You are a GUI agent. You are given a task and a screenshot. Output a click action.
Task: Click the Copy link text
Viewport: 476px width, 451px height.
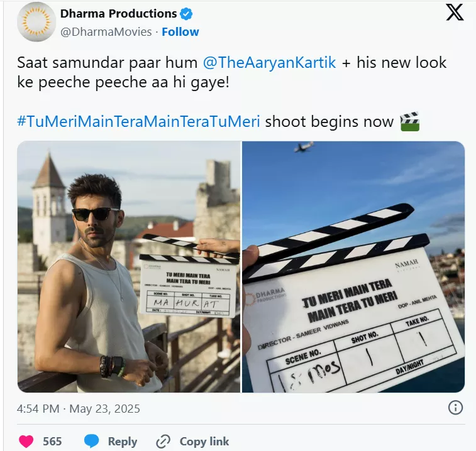204,442
